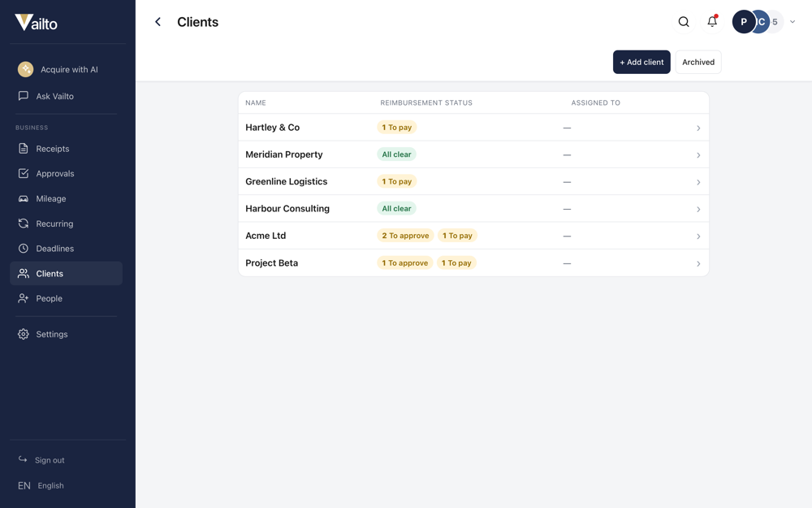Select Clients in sidebar
812x508 pixels.
[67, 273]
